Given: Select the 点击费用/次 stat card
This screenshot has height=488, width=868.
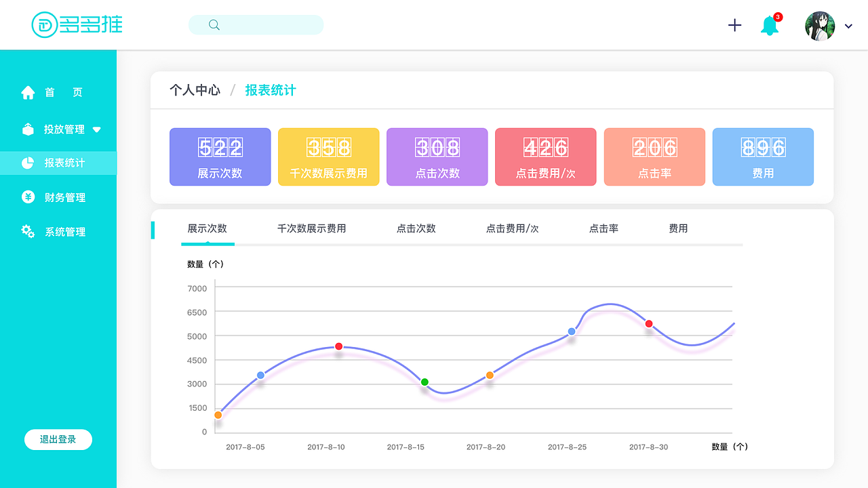Looking at the screenshot, I should tap(546, 157).
